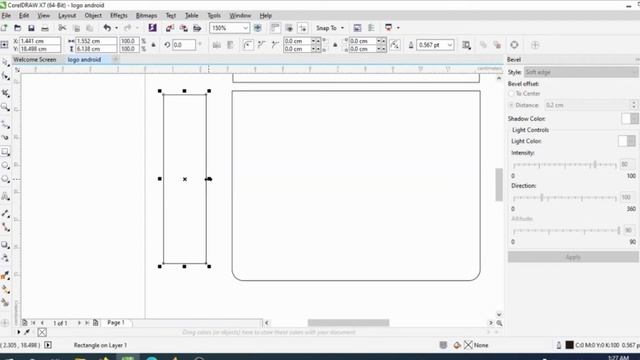Select the Transparency tool
The image size is (640, 360).
pyautogui.click(x=5, y=258)
